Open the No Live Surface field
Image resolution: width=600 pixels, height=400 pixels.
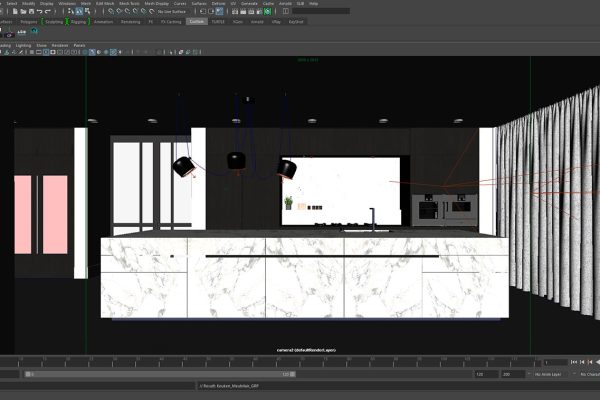(x=171, y=11)
